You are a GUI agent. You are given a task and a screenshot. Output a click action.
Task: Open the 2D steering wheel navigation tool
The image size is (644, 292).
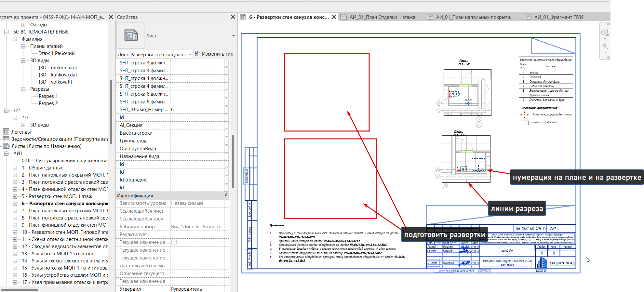click(605, 33)
